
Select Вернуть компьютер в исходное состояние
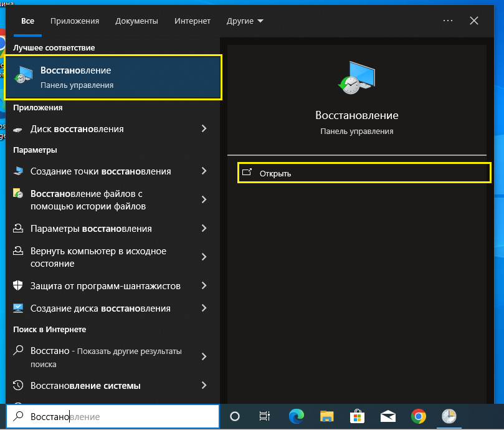click(x=113, y=257)
